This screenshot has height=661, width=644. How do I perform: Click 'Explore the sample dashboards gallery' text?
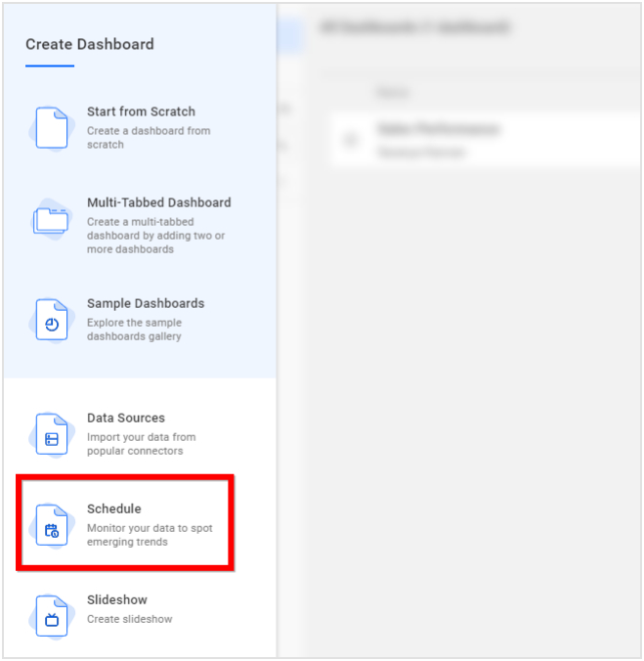(134, 330)
